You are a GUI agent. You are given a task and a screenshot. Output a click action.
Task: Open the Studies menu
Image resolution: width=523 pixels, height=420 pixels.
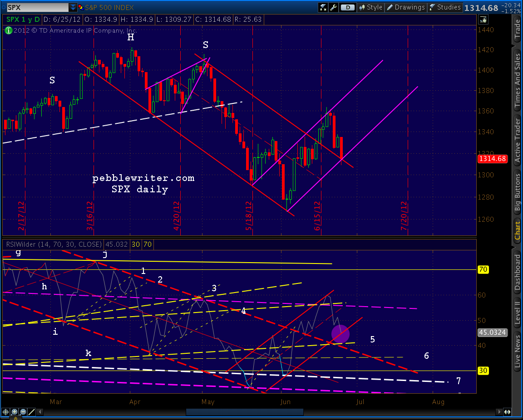click(x=444, y=7)
